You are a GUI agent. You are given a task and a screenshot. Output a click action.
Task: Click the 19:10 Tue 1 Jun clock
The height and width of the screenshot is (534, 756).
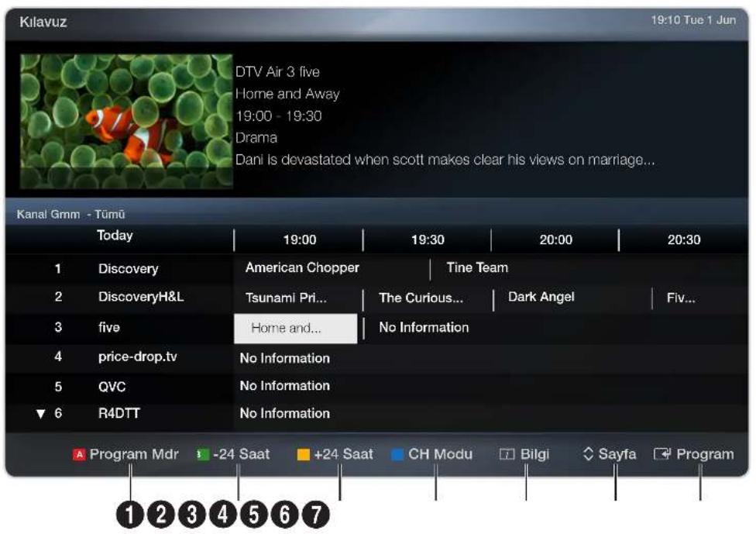coord(693,20)
